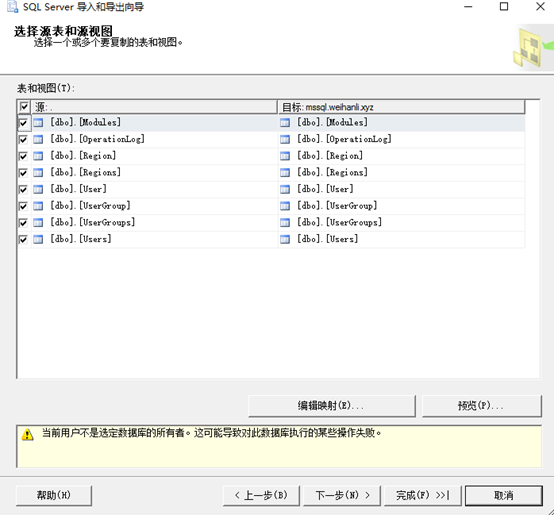The image size is (554, 515).
Task: Click table icon of destination [dbo].[Region]
Action: [285, 156]
